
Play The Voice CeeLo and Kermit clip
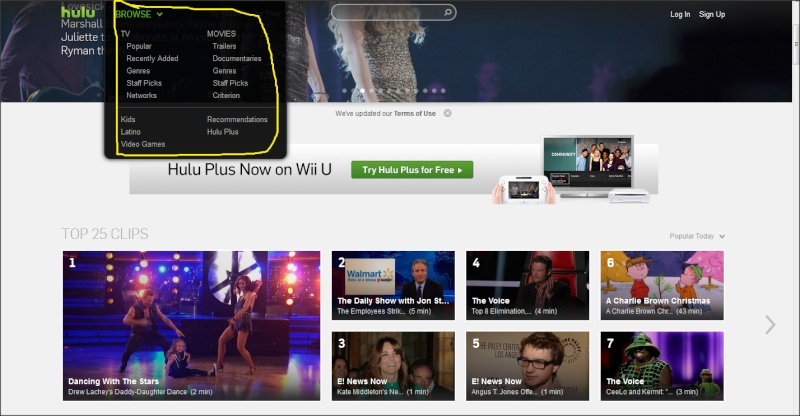click(x=662, y=366)
